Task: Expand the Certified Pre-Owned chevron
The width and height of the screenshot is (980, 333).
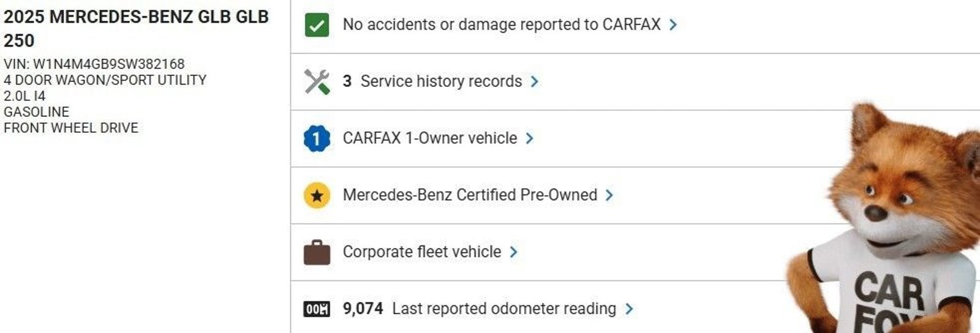Action: coord(609,195)
